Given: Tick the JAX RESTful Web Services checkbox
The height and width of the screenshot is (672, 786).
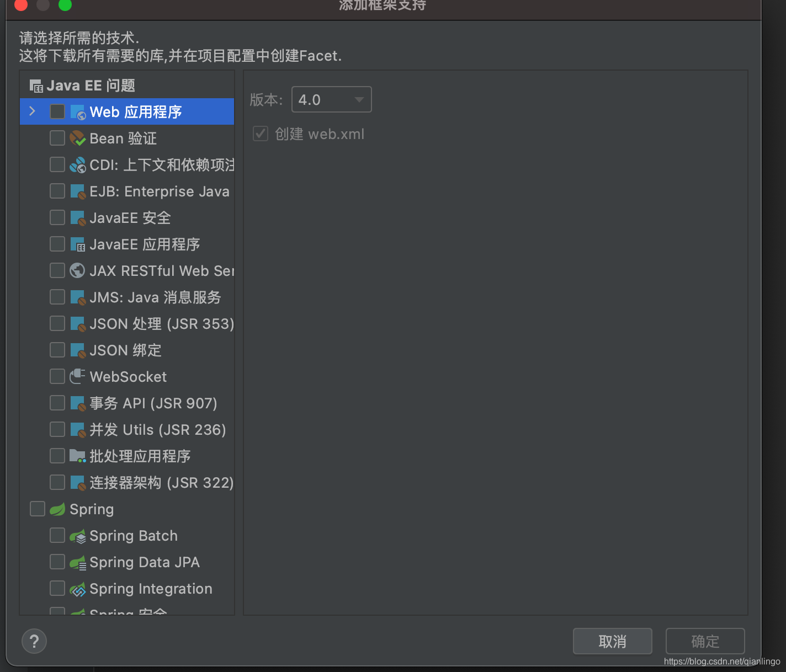Looking at the screenshot, I should [57, 271].
